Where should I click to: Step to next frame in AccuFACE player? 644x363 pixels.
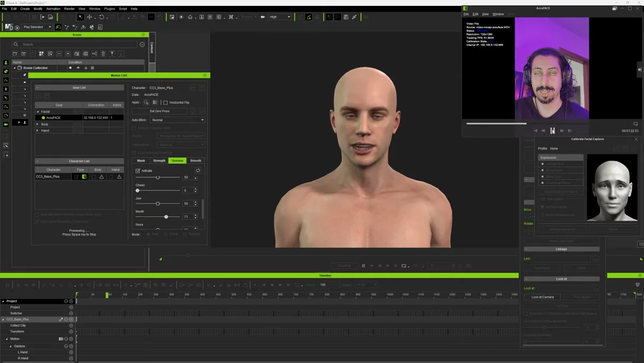562,130
